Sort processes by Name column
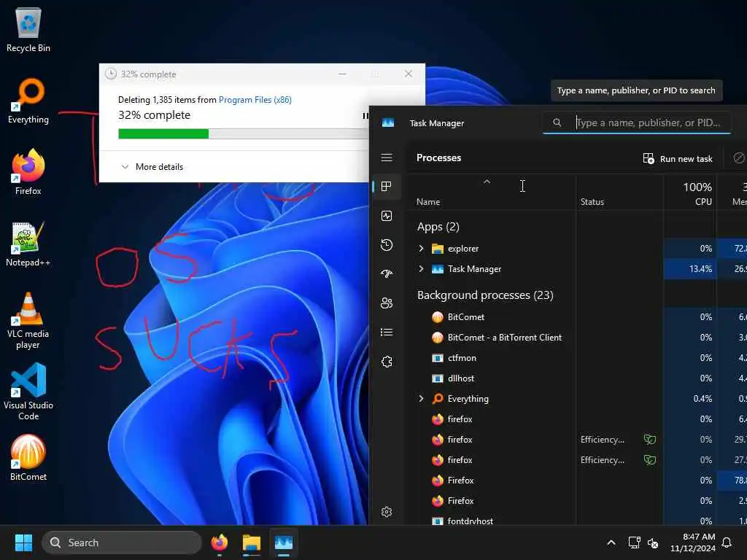 [x=428, y=202]
